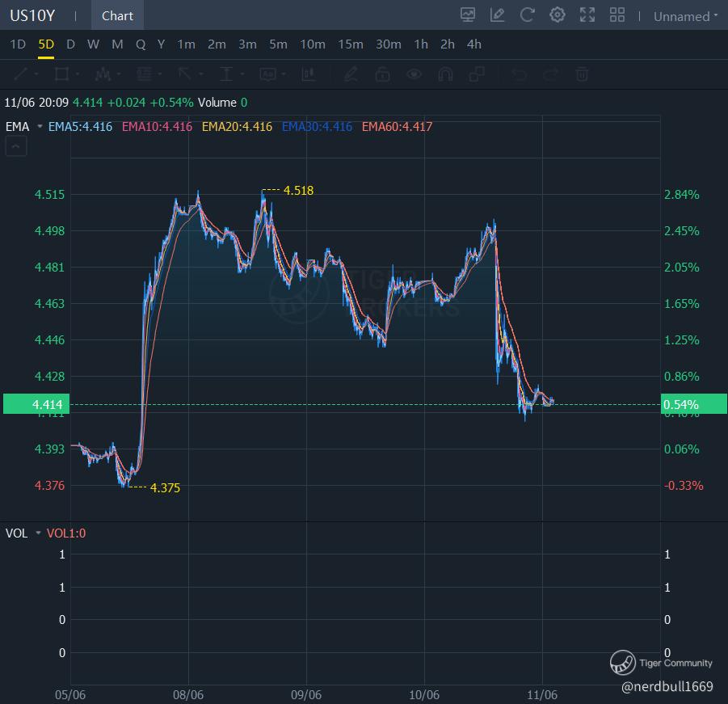Screen dimensions: 728x704
Task: Select the arrow drawing tool
Action: point(185,74)
